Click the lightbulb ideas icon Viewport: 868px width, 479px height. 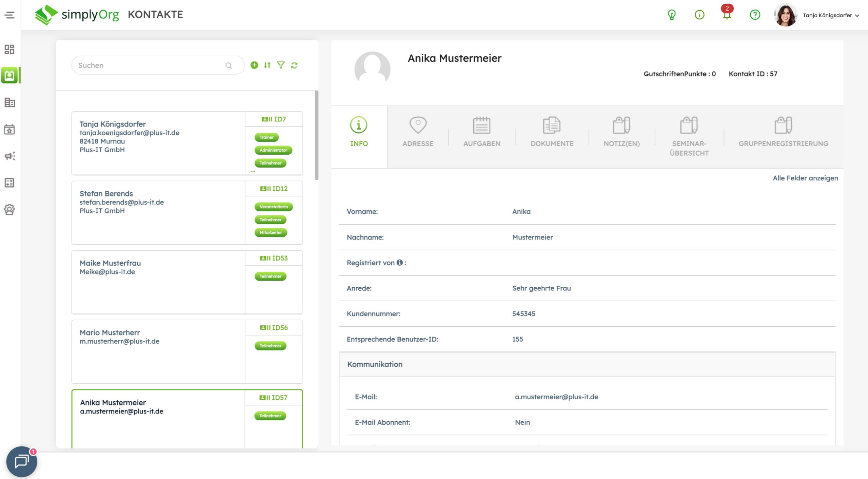tap(671, 15)
